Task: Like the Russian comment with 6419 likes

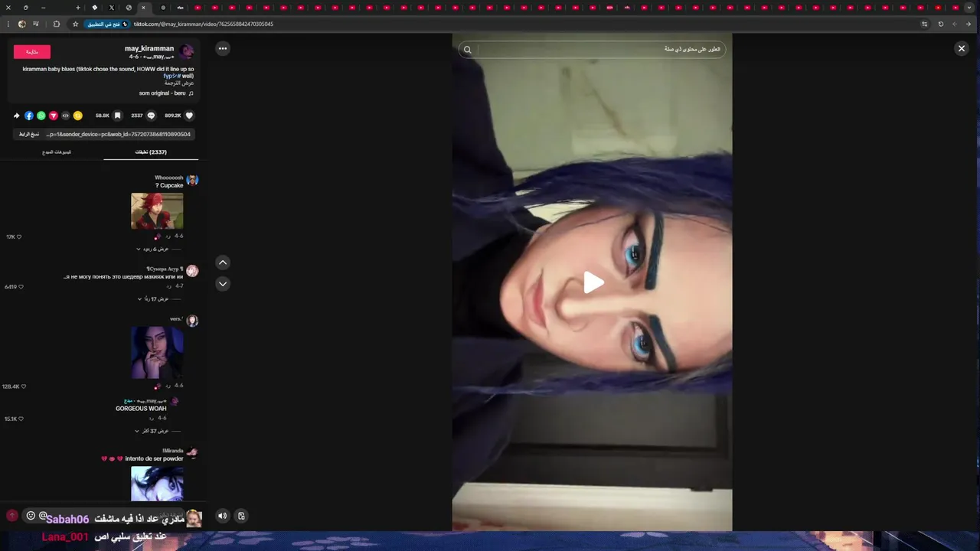Action: (x=21, y=287)
